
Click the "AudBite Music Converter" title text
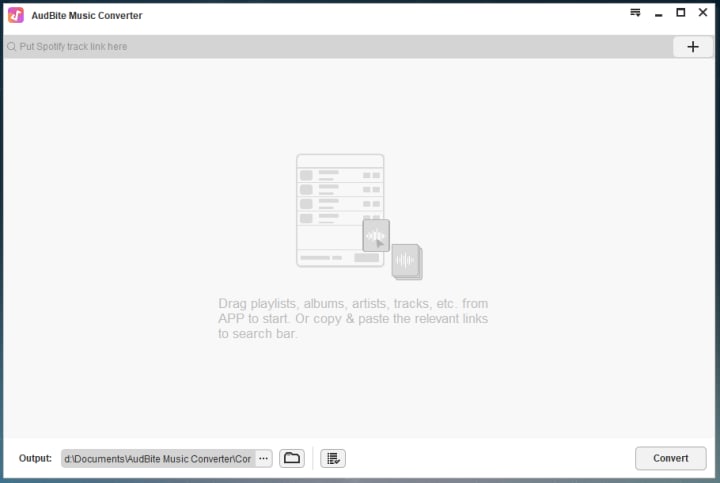tap(87, 16)
